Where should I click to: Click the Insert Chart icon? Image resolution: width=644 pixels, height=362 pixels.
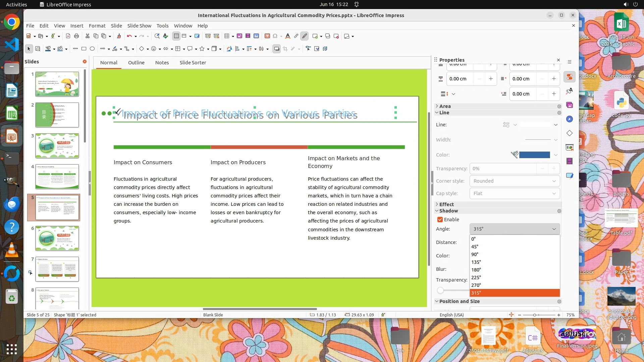click(256, 36)
